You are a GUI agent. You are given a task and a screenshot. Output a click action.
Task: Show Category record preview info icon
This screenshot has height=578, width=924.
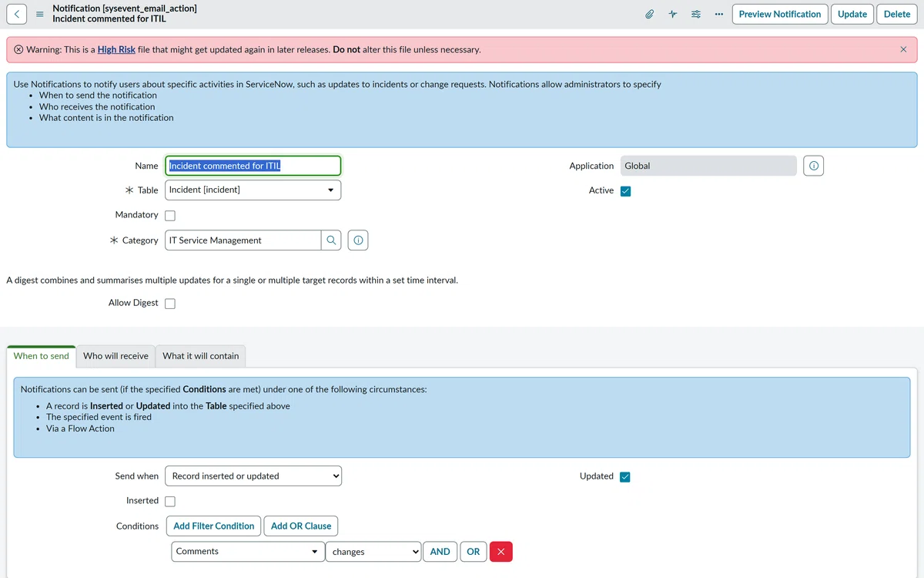(x=358, y=240)
